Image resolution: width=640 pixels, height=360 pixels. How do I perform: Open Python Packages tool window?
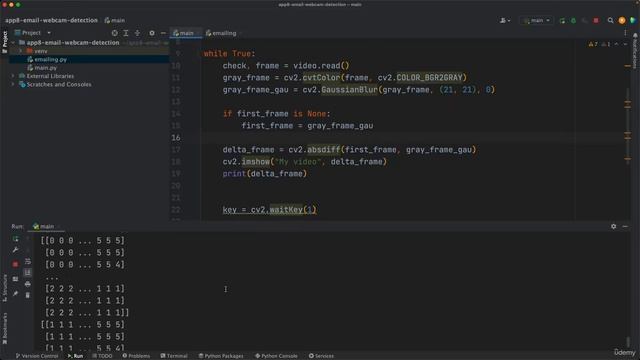[221, 356]
